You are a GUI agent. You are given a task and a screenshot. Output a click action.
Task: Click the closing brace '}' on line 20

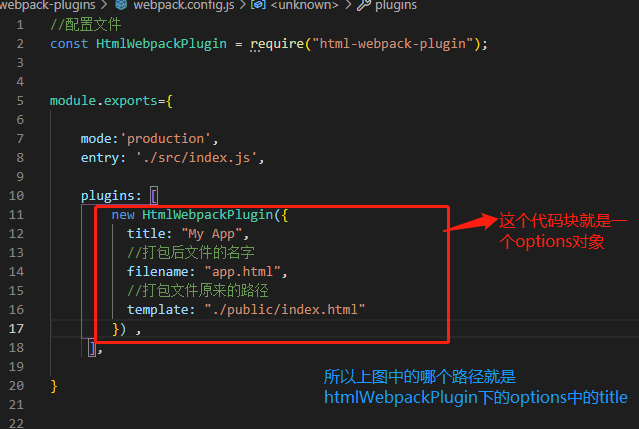pos(54,386)
